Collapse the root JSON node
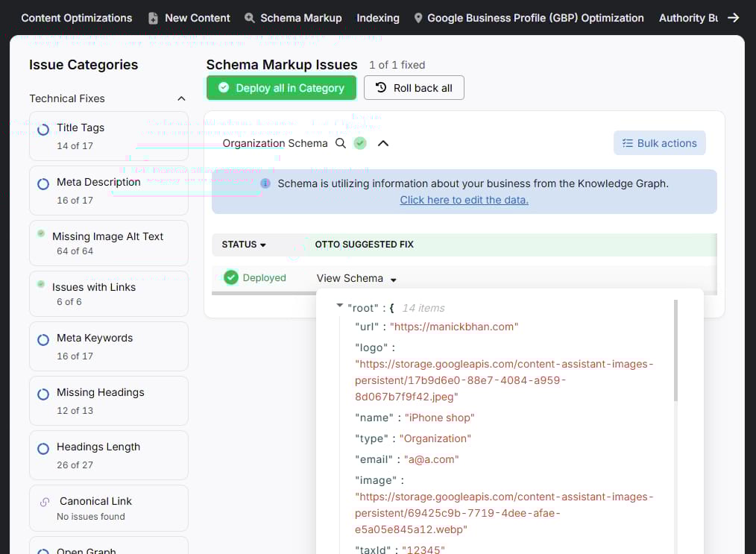This screenshot has width=756, height=554. click(339, 305)
